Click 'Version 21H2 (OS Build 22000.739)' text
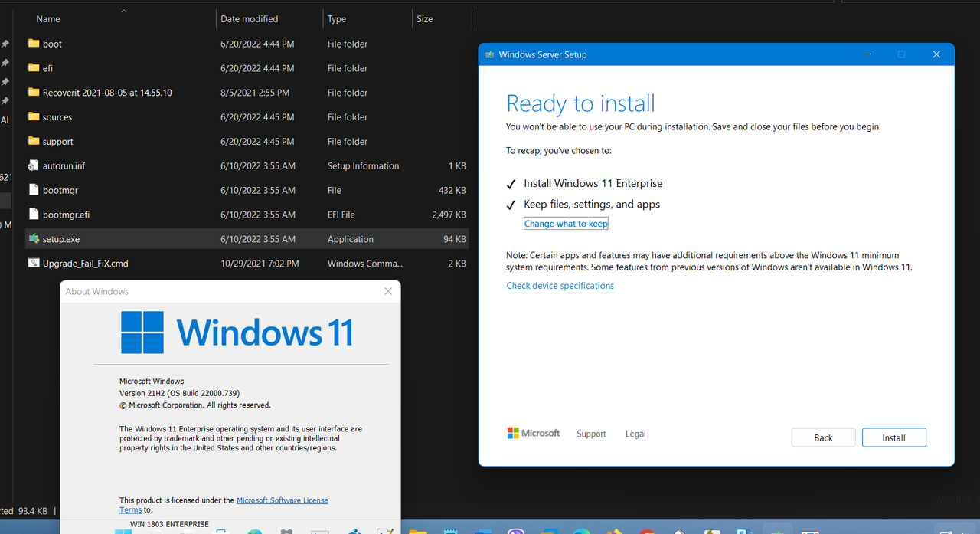This screenshot has height=534, width=980. [x=179, y=393]
